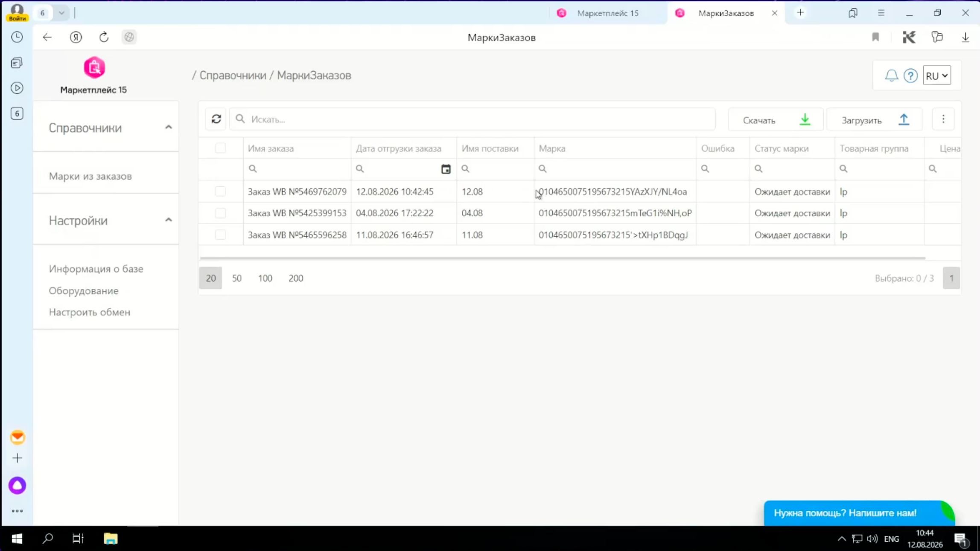This screenshot has height=551, width=980.
Task: Set page size to 50
Action: click(237, 278)
